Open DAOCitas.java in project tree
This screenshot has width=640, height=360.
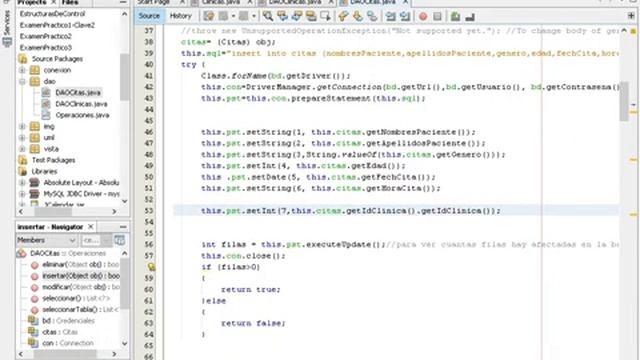point(78,93)
